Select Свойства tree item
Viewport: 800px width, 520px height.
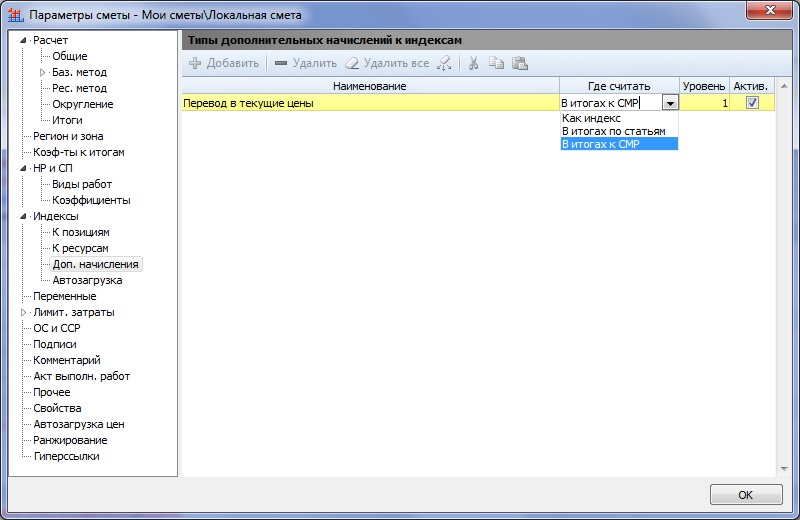[57, 408]
